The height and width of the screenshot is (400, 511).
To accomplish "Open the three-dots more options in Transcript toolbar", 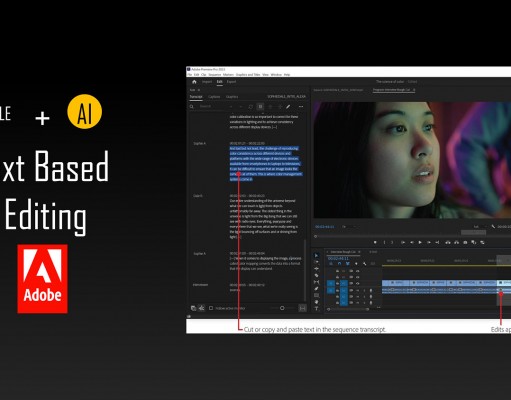I will click(x=301, y=107).
